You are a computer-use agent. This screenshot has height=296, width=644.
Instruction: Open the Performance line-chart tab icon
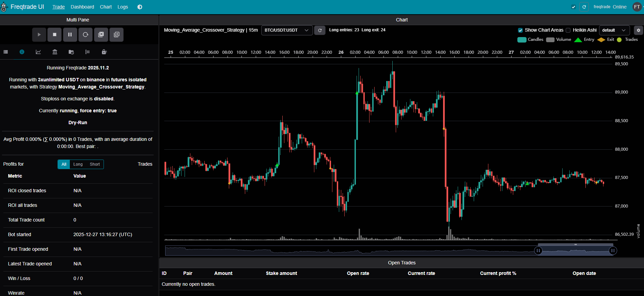coord(38,52)
